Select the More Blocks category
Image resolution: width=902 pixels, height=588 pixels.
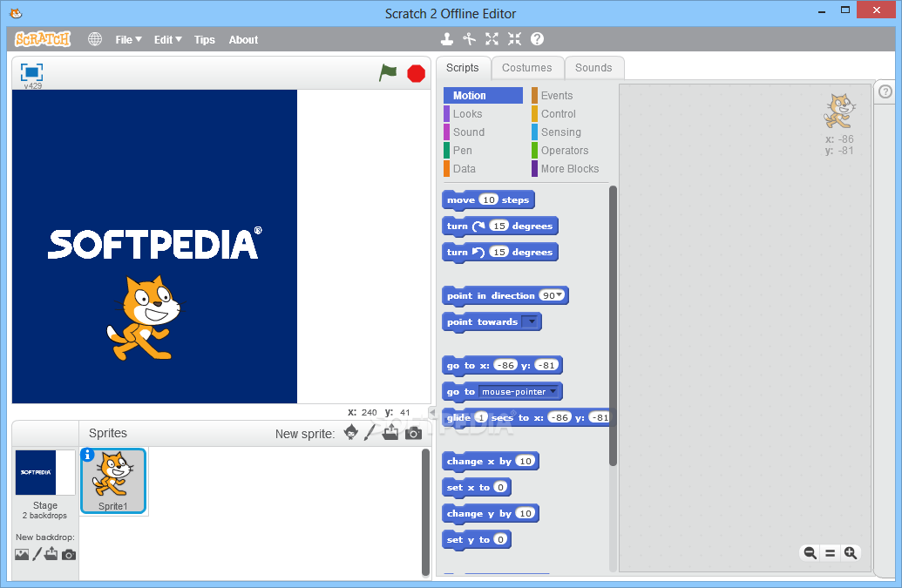click(x=569, y=169)
